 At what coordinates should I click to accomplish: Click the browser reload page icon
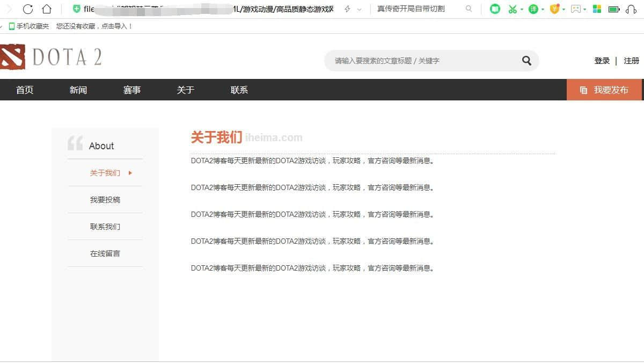pos(28,9)
